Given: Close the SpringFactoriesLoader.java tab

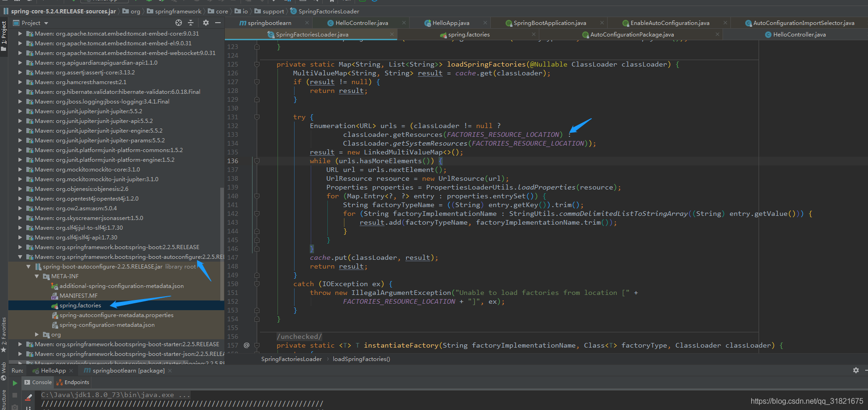Looking at the screenshot, I should (x=392, y=34).
